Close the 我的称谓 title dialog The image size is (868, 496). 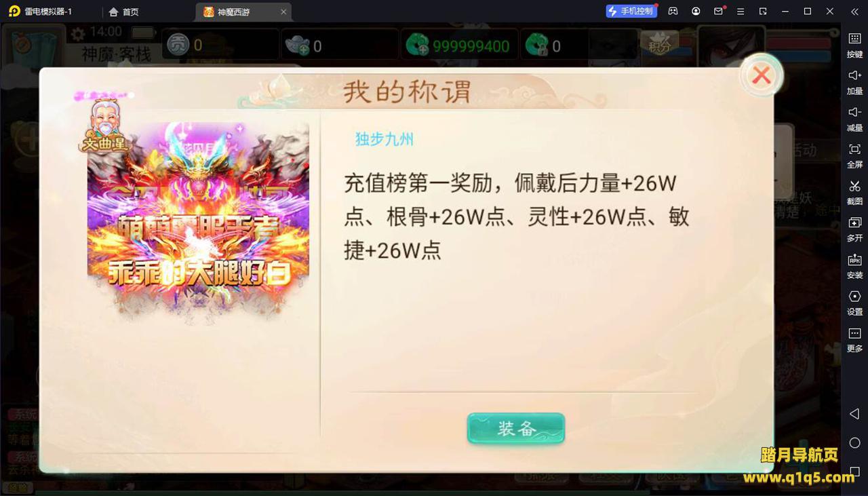click(x=761, y=75)
